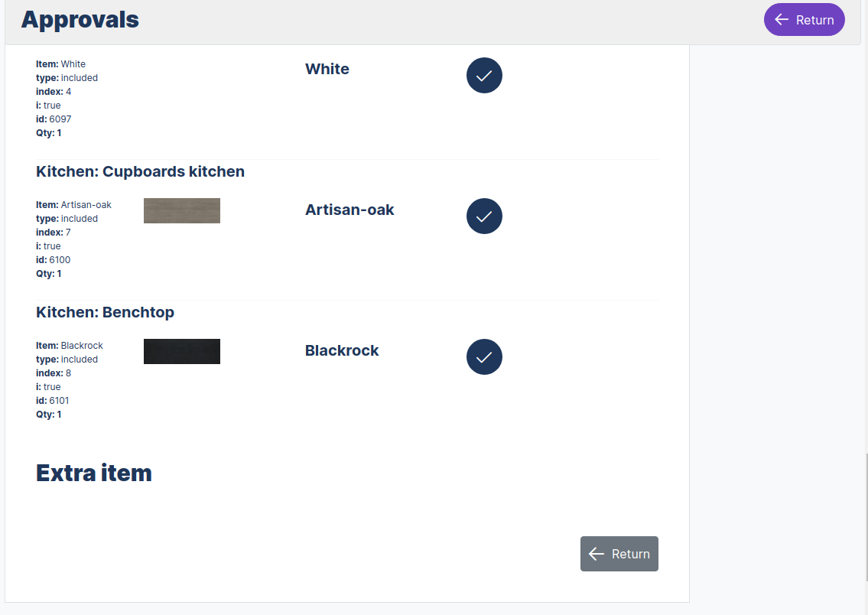Click arrow icon in gray Return button
The height and width of the screenshot is (615, 868).
point(597,554)
